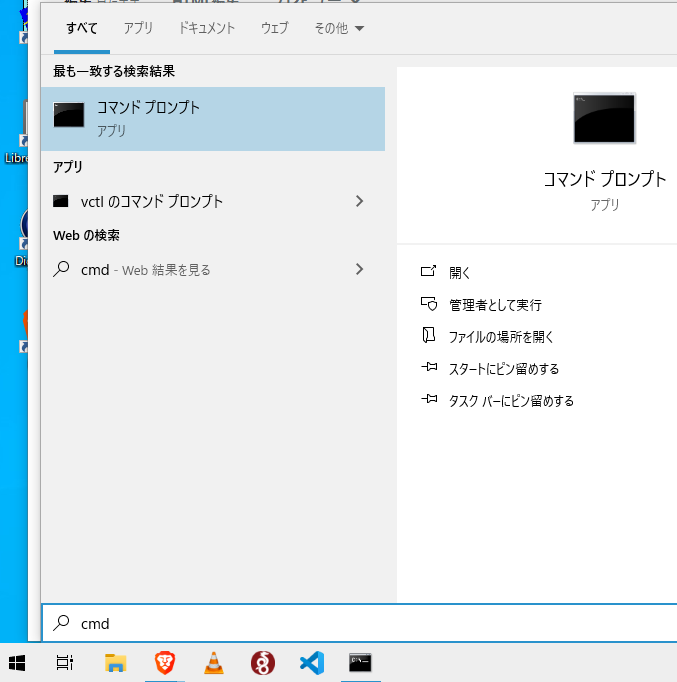677x682 pixels.
Task: Open the red swirl app in taskbar
Action: [x=263, y=663]
